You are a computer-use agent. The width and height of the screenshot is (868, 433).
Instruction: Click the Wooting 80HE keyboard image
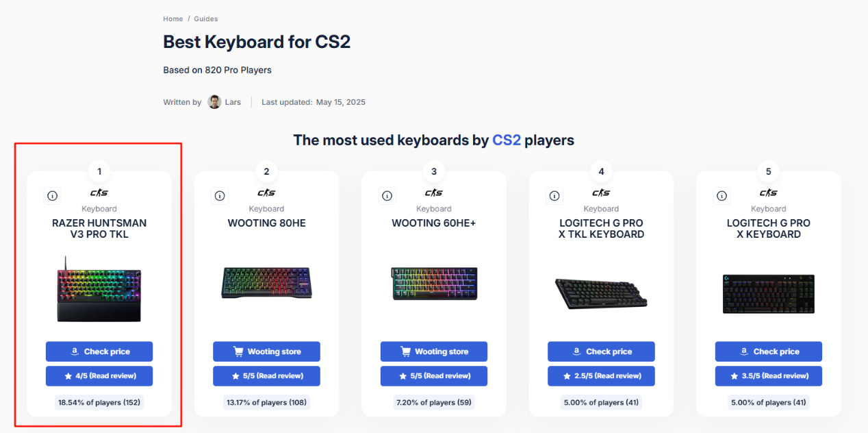tap(266, 282)
